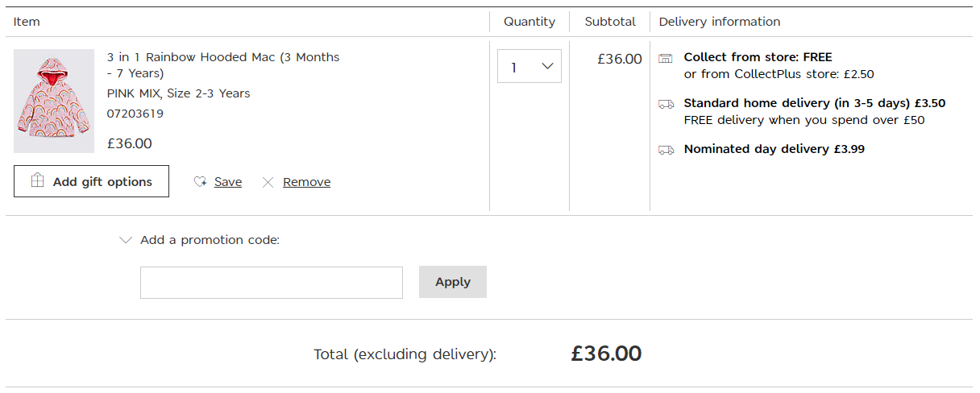Click the store collection icon

(666, 58)
